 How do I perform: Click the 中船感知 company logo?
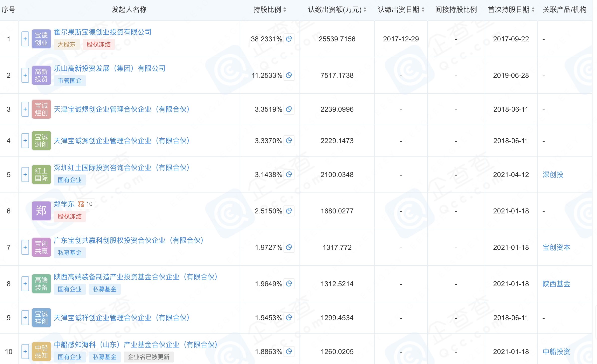pos(41,352)
